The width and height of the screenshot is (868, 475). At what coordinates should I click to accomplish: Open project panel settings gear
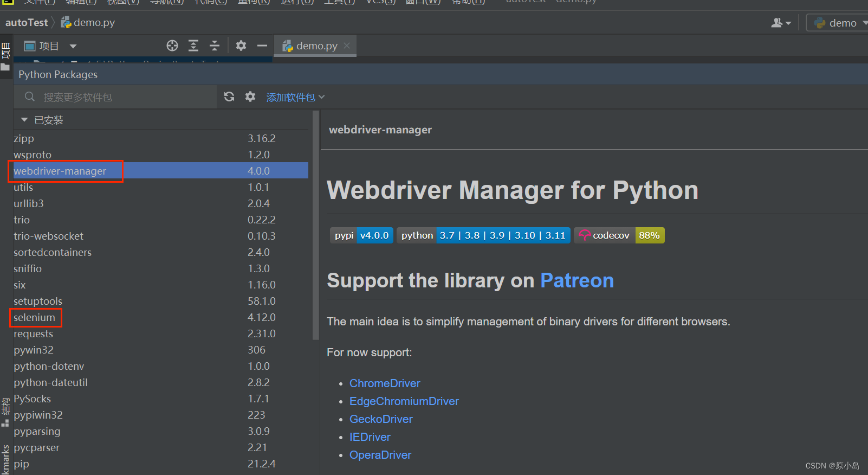tap(241, 46)
